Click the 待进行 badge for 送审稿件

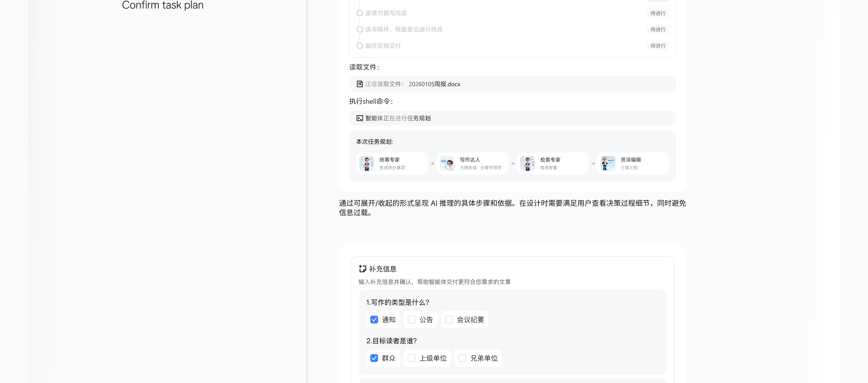[x=658, y=29]
